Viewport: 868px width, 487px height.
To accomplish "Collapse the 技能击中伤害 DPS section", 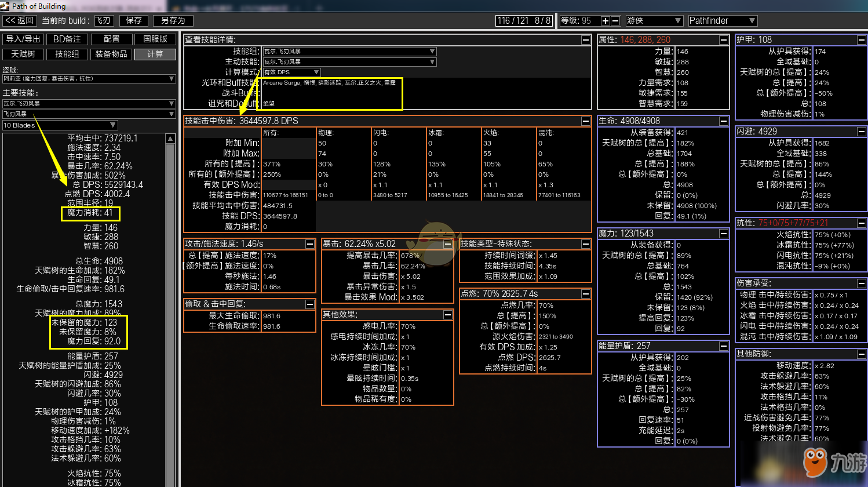I will [586, 121].
